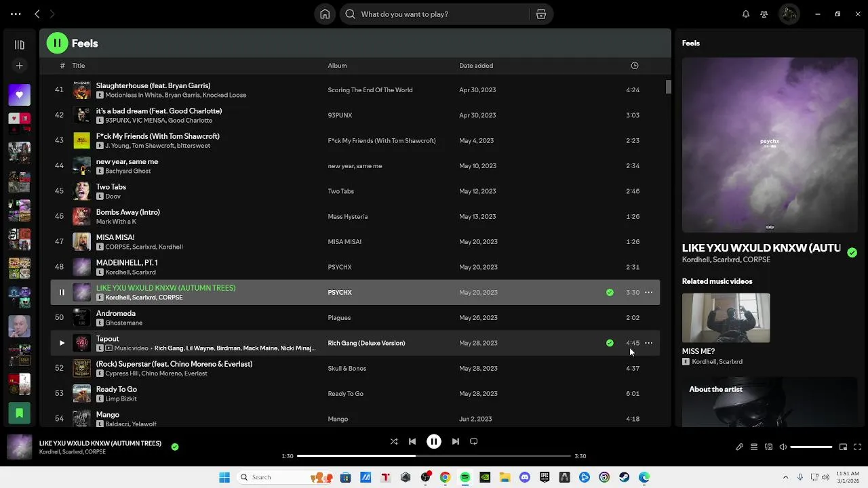Toggle saved checkmark on LIKE YXU WXULD KNXW row
868x488 pixels.
[x=610, y=292]
